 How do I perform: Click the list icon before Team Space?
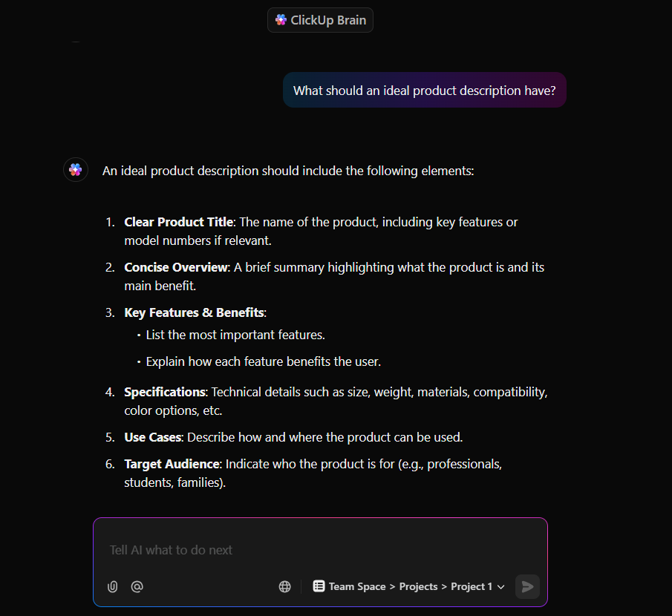tap(319, 586)
